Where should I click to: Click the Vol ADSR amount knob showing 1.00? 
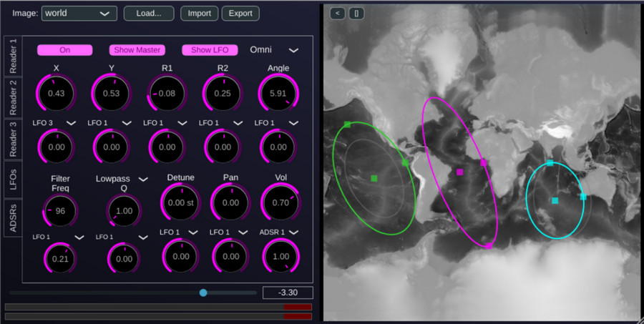tap(281, 256)
